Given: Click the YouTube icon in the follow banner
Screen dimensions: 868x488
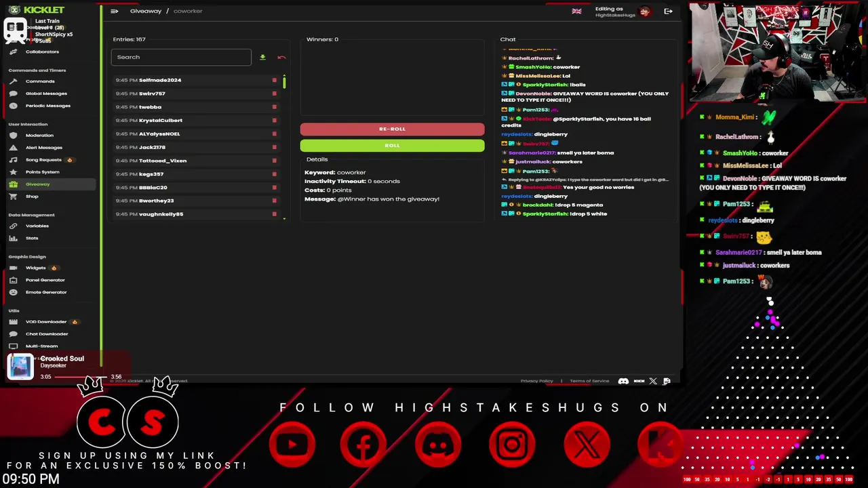Looking at the screenshot, I should [292, 445].
